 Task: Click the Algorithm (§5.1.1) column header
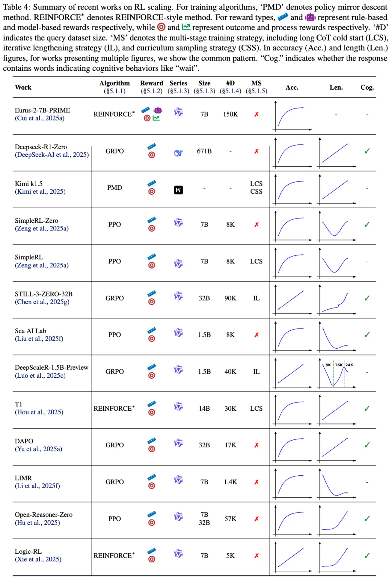coord(115,87)
